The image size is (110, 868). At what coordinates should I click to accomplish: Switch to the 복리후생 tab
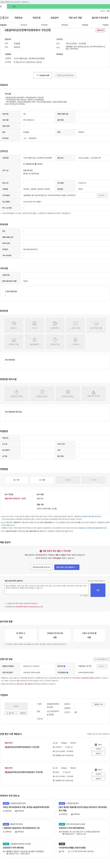coord(65,25)
